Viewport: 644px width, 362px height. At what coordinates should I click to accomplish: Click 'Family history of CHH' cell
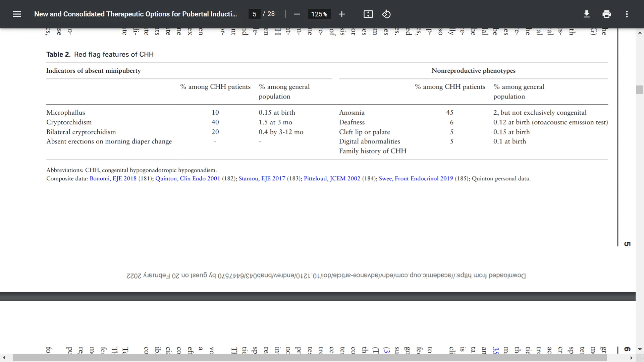coord(373,151)
